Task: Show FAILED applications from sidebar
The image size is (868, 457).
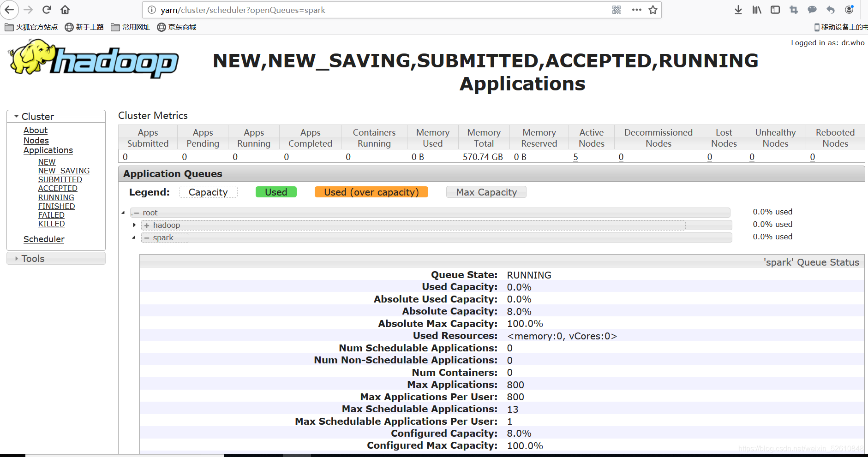Action: (51, 215)
